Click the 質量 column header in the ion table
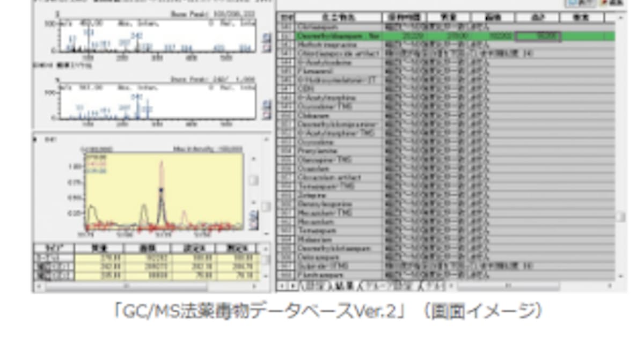 [99, 248]
